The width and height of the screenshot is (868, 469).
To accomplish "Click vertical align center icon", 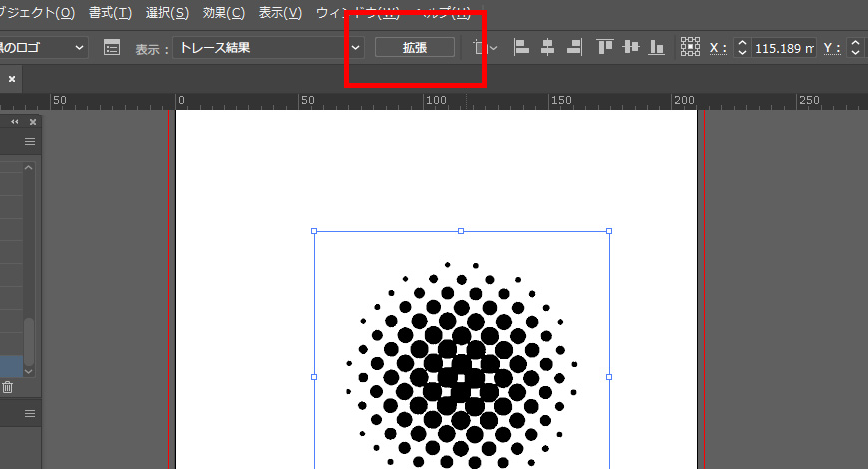I will pos(630,47).
